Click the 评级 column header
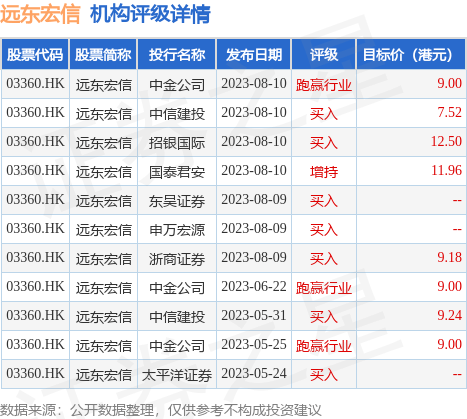467x419 pixels. tap(324, 55)
